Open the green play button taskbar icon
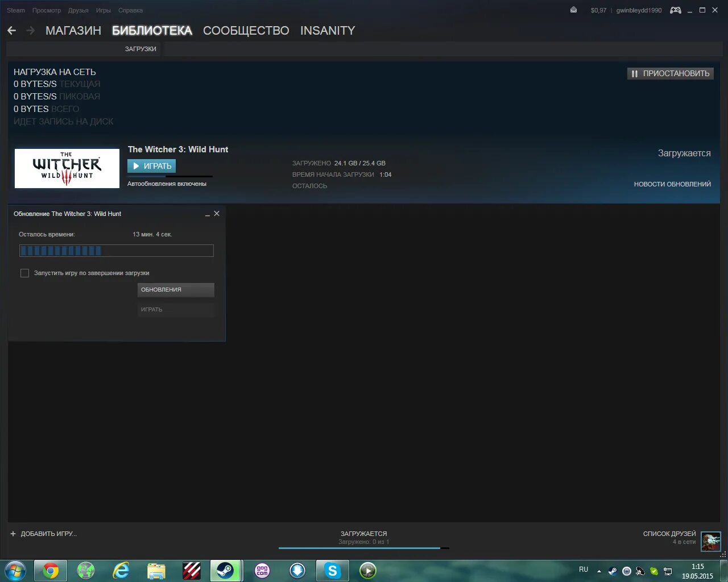 [x=368, y=571]
